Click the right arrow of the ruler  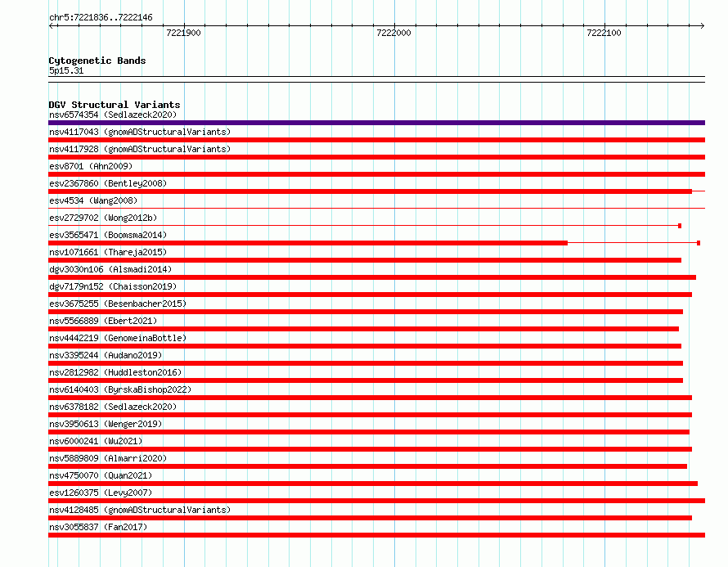pyautogui.click(x=702, y=25)
